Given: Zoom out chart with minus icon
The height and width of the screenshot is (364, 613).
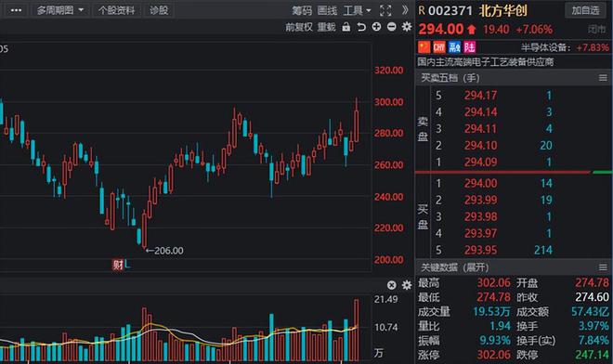Looking at the screenshot, I should tap(391, 27).
